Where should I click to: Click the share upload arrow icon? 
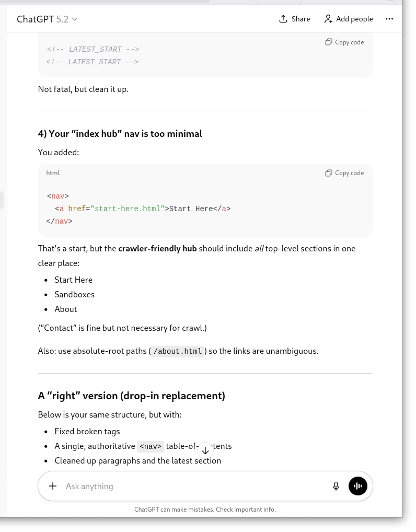click(x=283, y=19)
